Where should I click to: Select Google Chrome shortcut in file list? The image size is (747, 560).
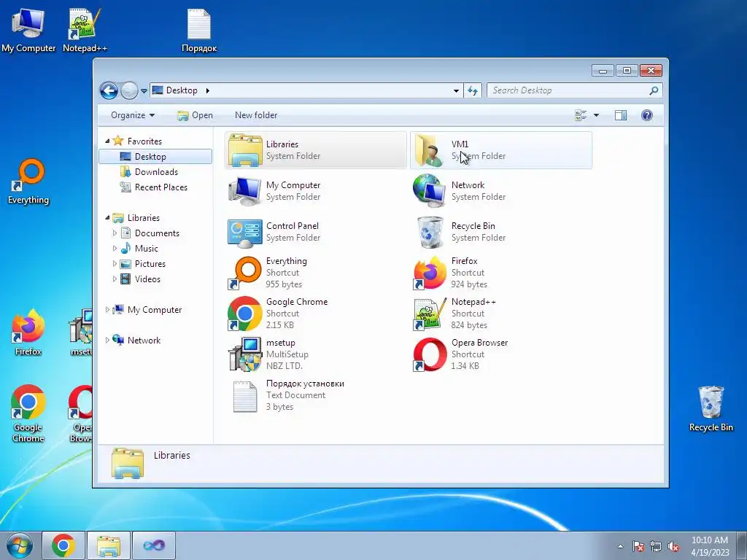click(245, 314)
